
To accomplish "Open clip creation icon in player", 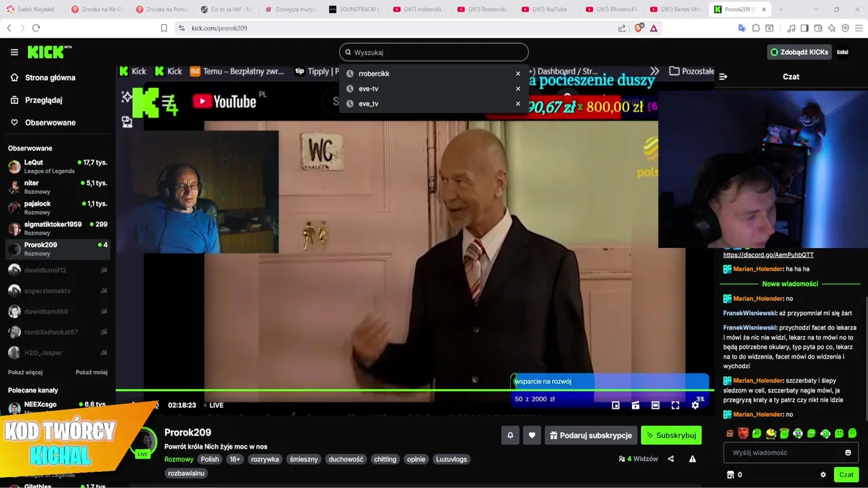I will [635, 405].
